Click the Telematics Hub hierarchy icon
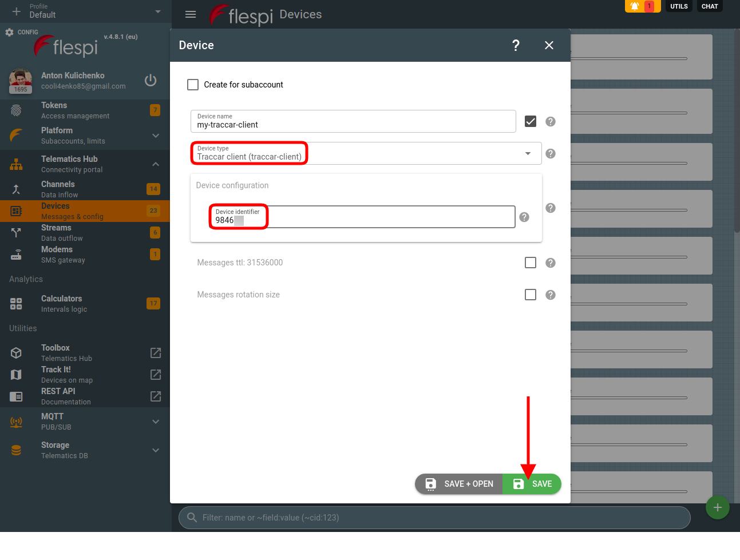The width and height of the screenshot is (740, 560). (16, 164)
